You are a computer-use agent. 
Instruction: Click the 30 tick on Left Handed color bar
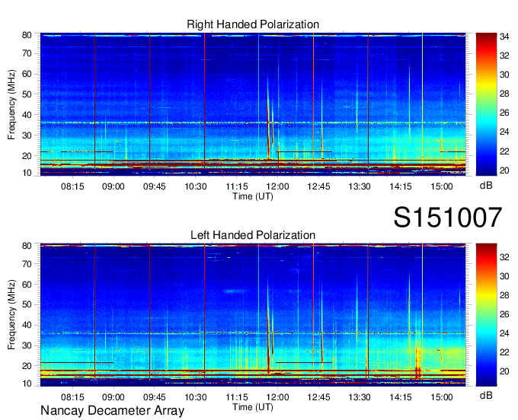coord(504,276)
